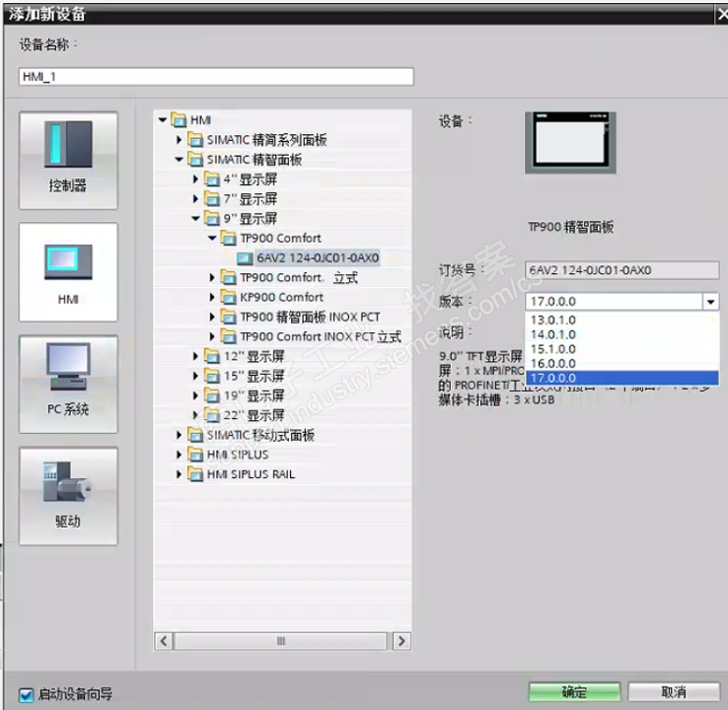
Task: Close the 添加新设备 dialog
Action: click(x=722, y=15)
